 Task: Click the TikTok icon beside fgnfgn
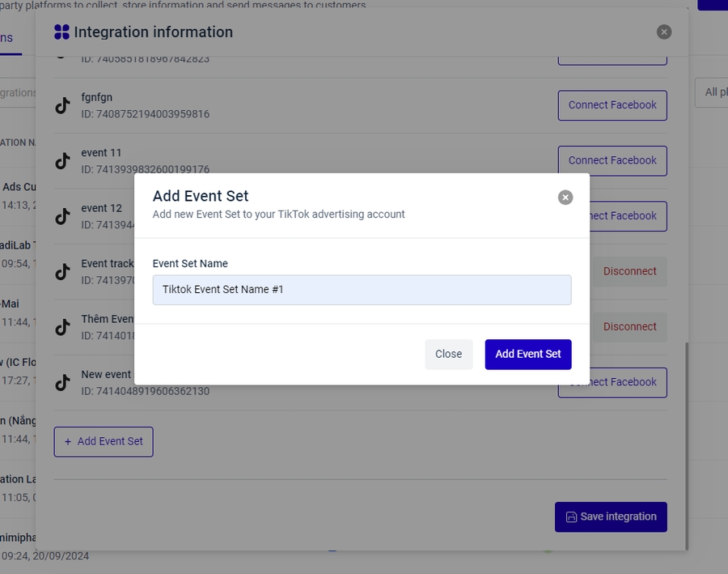62,105
